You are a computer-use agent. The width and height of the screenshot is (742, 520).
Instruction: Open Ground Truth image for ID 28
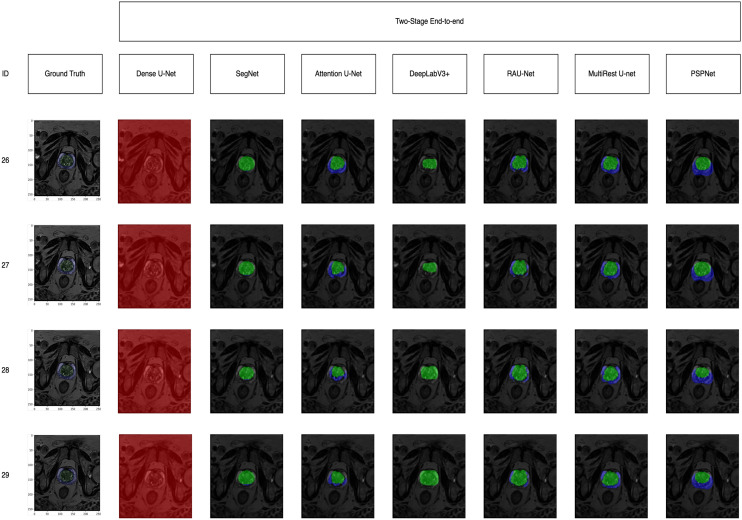67,368
